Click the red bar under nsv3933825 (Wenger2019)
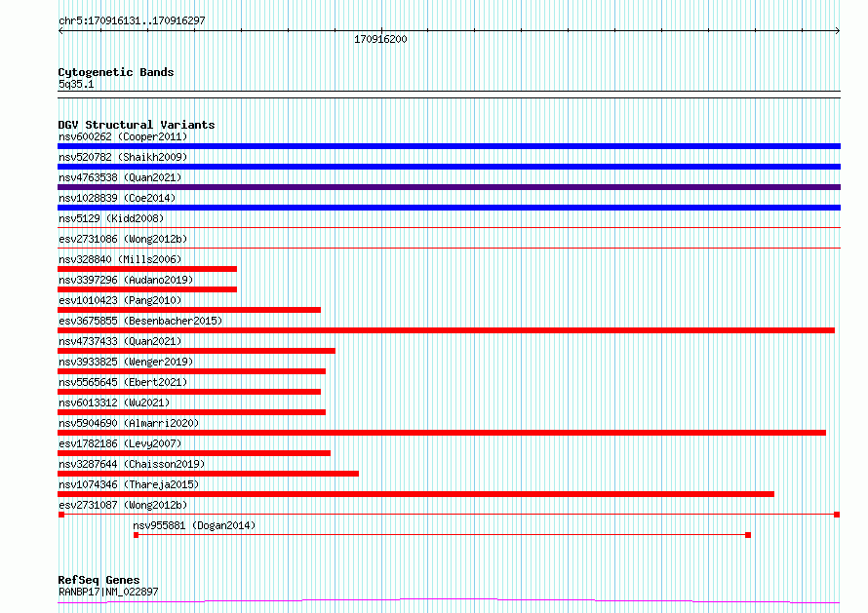 [x=191, y=371]
